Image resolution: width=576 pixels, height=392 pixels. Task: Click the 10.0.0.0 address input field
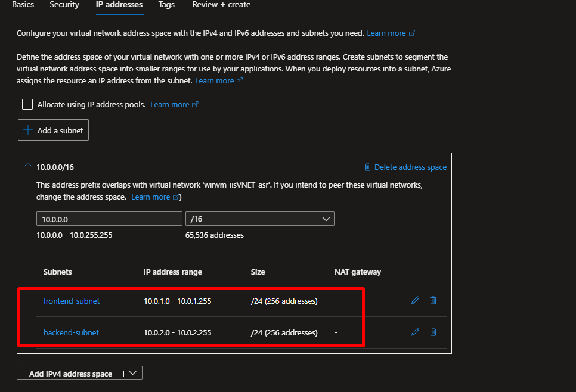(109, 219)
